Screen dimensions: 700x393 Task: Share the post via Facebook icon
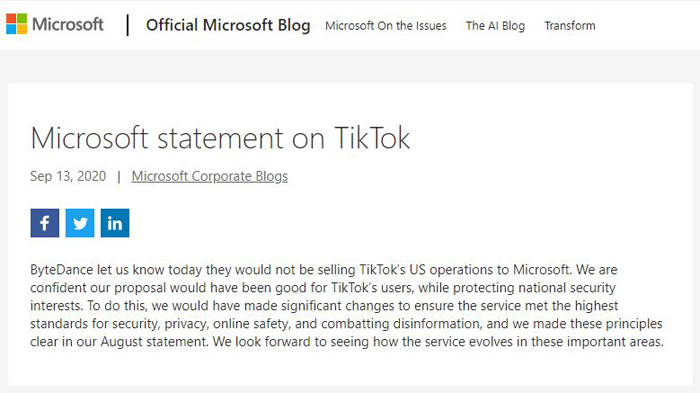coord(45,223)
